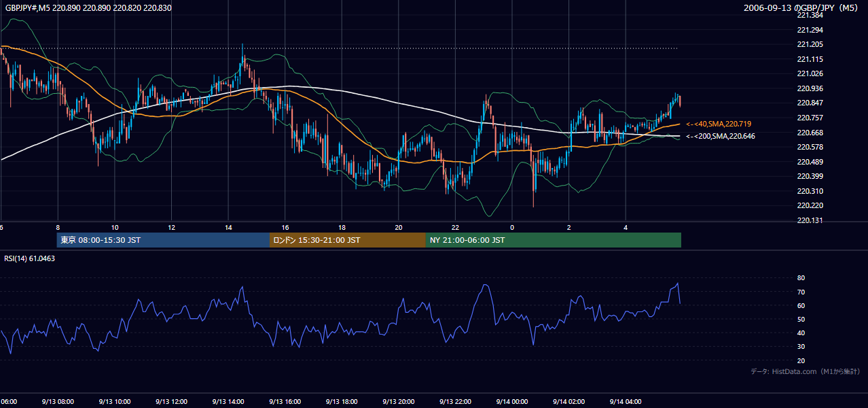The height and width of the screenshot is (408, 868).
Task: Click the price axis value 220.220
Action: 810,205
